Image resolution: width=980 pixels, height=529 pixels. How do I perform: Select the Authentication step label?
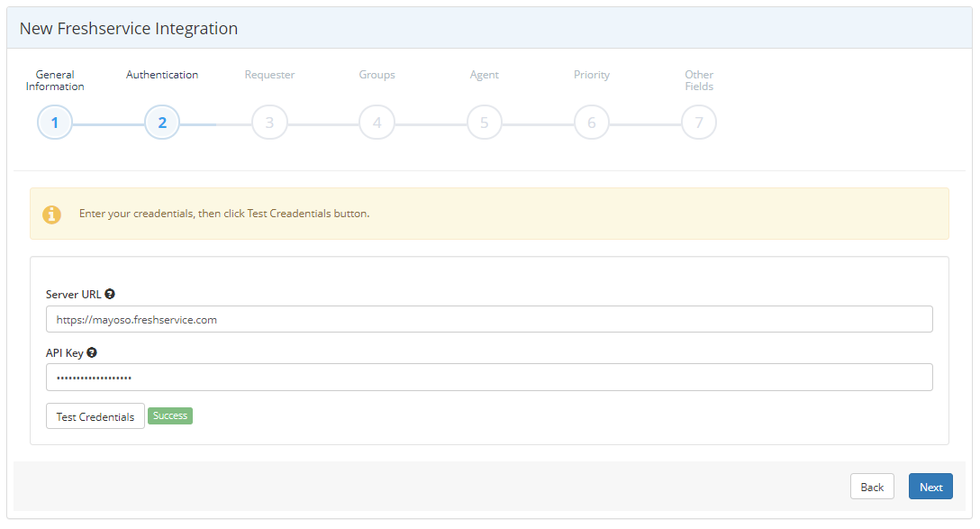[162, 75]
